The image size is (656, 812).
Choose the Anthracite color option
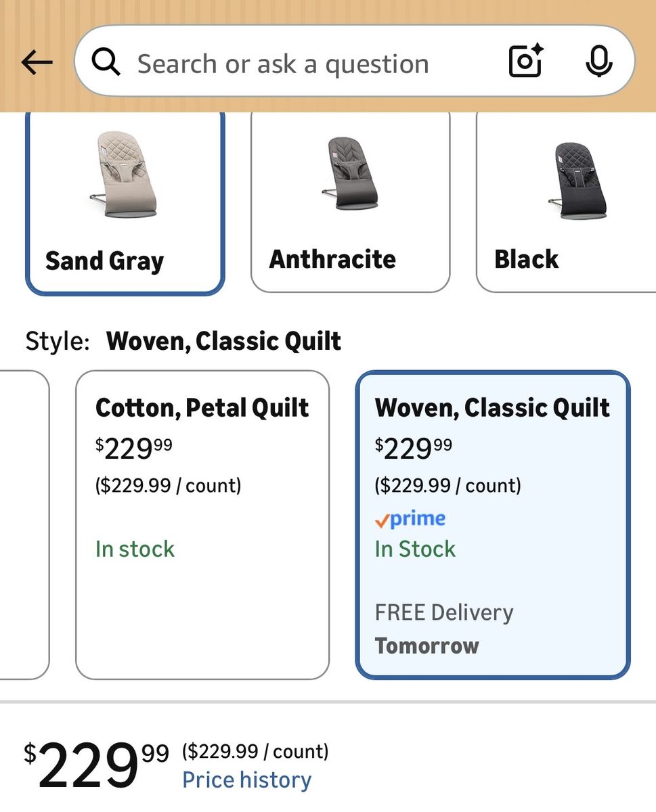(333, 259)
